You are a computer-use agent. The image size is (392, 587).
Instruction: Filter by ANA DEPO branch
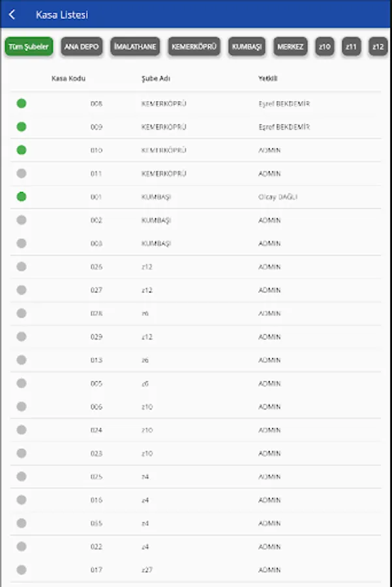tap(82, 47)
